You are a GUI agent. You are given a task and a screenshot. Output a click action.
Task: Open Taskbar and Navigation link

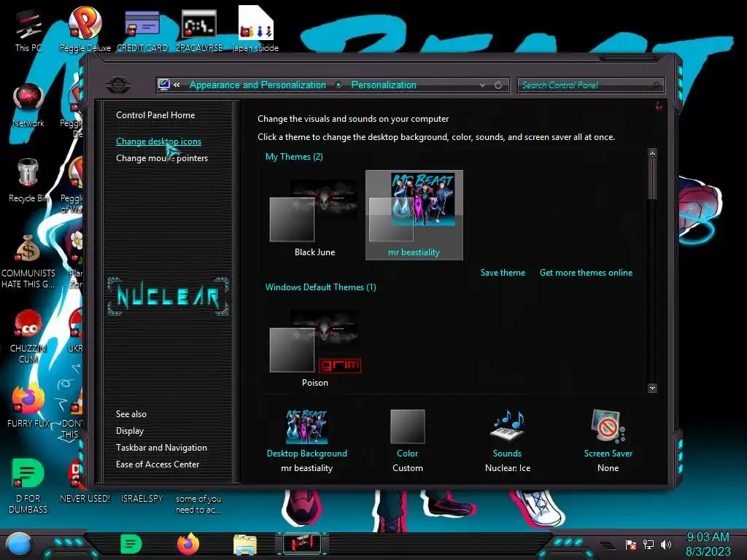coord(161,448)
